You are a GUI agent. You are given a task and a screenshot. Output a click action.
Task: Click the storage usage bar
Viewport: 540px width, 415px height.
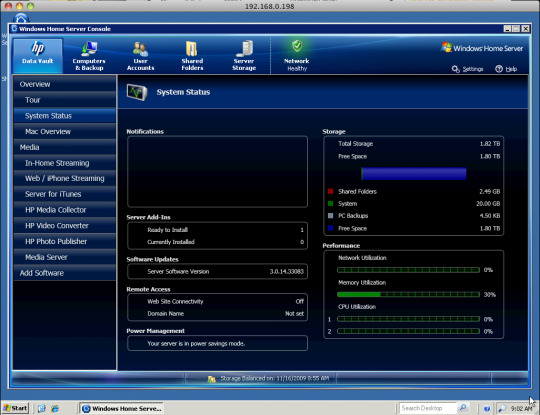[x=414, y=174]
